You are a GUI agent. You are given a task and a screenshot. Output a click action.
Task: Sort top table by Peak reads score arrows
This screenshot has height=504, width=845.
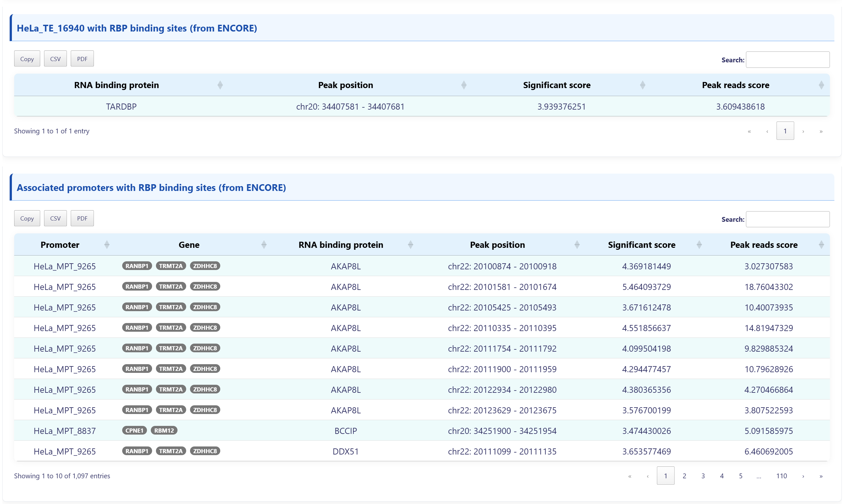(821, 85)
